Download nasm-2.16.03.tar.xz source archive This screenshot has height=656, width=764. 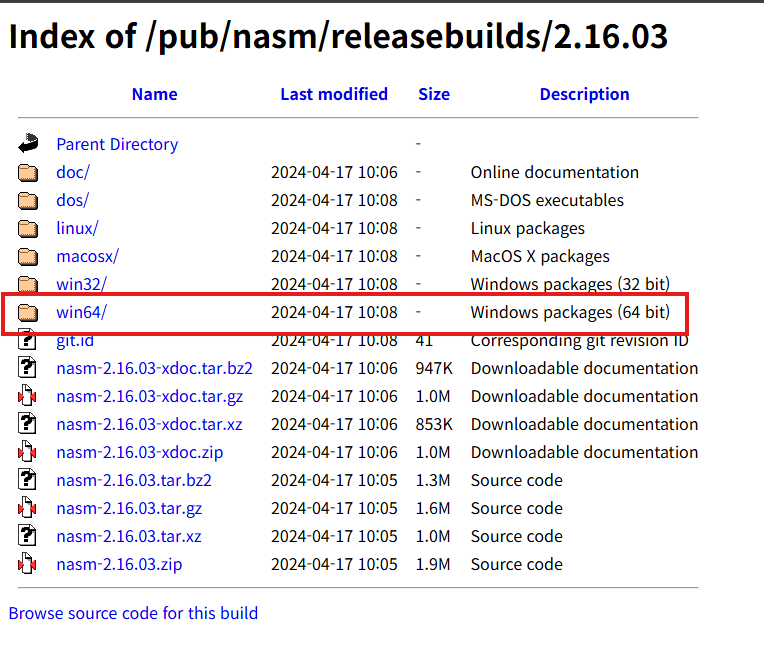[x=129, y=536]
